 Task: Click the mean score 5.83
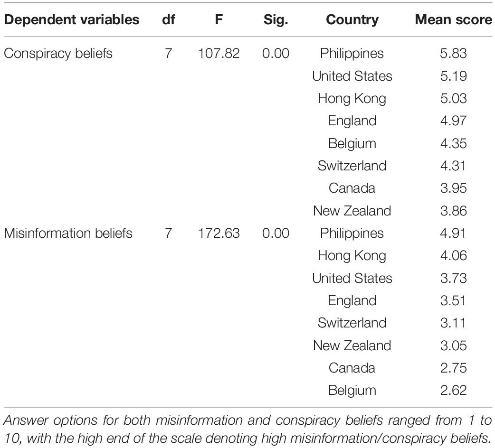[453, 53]
